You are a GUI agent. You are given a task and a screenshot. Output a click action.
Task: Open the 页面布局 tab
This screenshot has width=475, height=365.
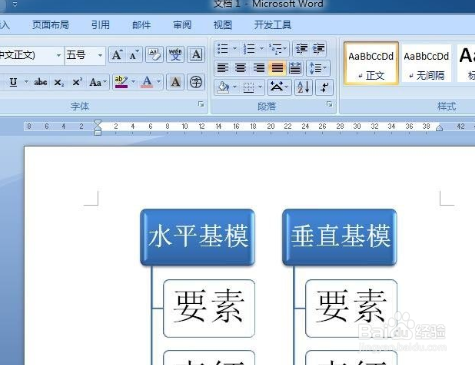[50, 25]
